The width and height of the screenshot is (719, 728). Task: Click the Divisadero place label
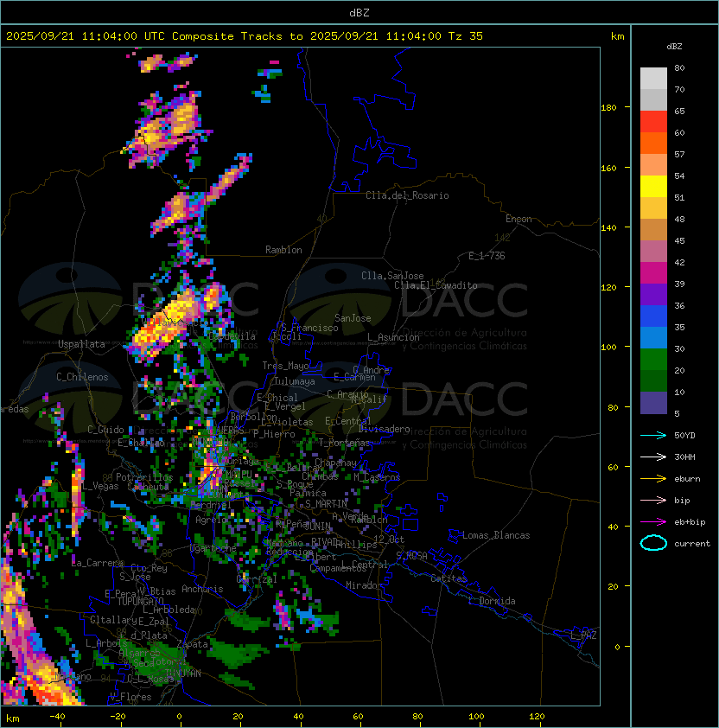[384, 429]
